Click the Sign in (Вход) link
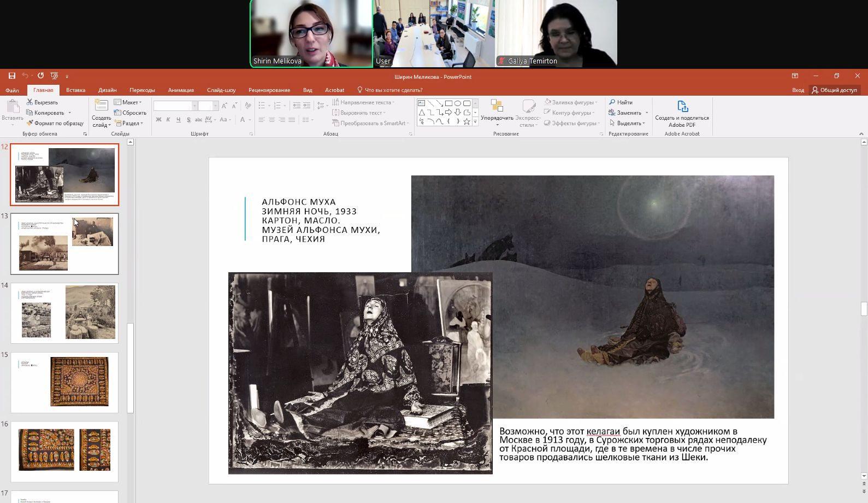This screenshot has height=503, width=868. coord(798,90)
